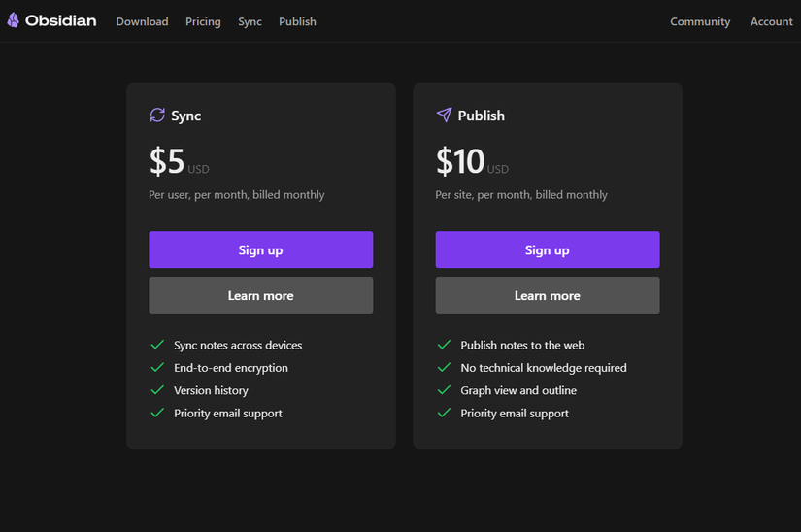
Task: Open the Community link
Action: click(700, 21)
